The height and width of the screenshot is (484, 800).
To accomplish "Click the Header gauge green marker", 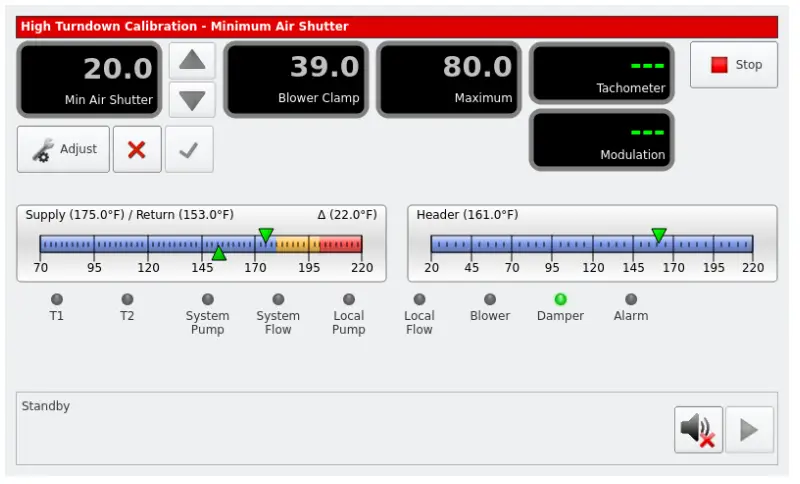I will point(659,235).
